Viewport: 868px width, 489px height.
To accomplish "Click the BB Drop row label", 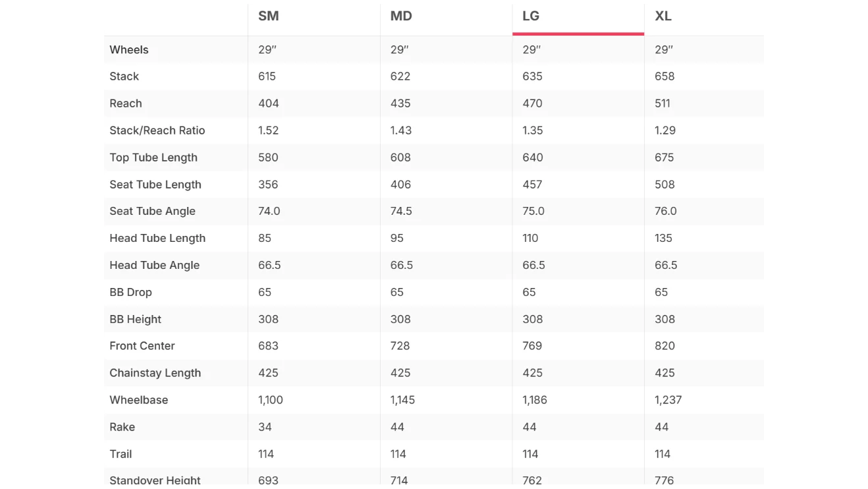I will (131, 293).
